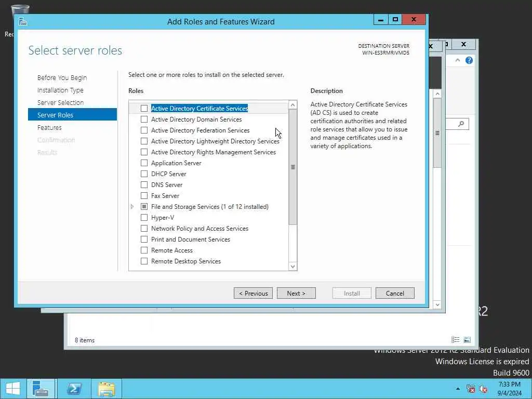532x399 pixels.
Task: Expand File and Storage Services tree node
Action: click(x=132, y=207)
